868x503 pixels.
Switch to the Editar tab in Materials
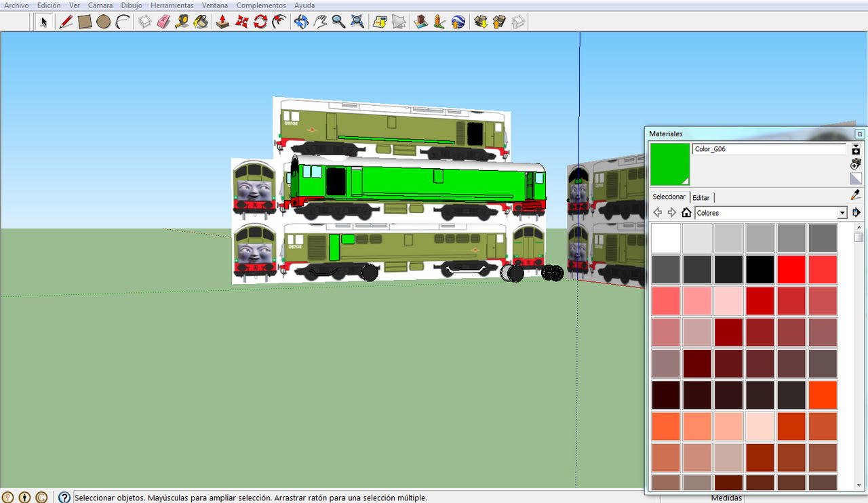pos(701,197)
